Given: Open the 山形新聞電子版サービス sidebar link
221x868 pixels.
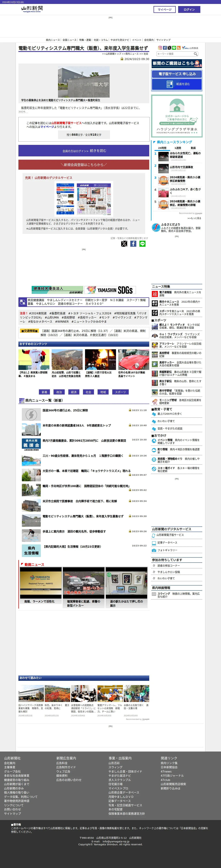Looking at the screenshot, I should pos(170,535).
